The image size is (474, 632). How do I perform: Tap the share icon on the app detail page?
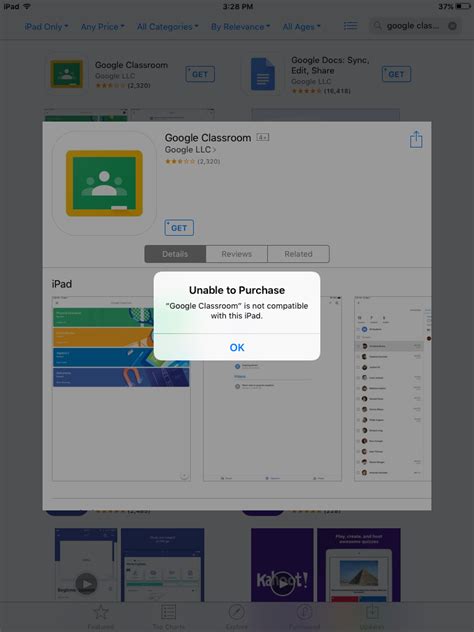click(x=416, y=139)
